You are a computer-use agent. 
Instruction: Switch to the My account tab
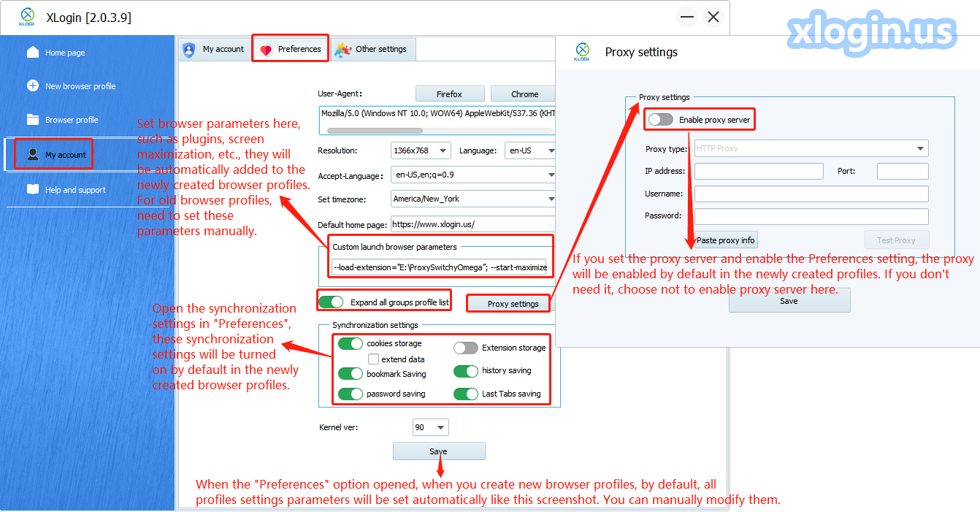pyautogui.click(x=215, y=49)
